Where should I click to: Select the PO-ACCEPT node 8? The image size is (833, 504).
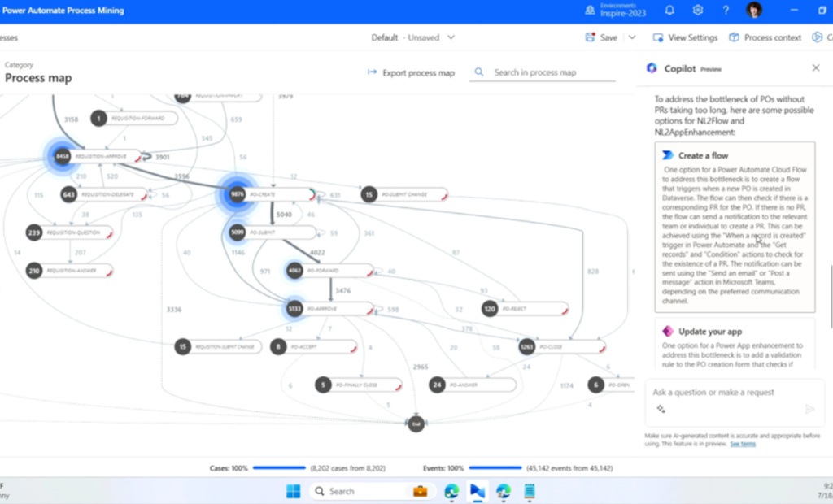pos(314,347)
